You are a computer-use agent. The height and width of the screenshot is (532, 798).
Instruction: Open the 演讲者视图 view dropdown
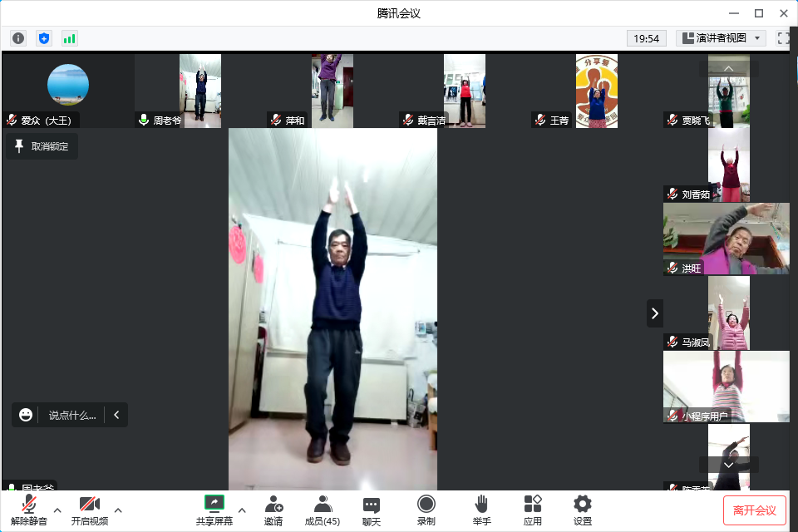click(x=721, y=38)
